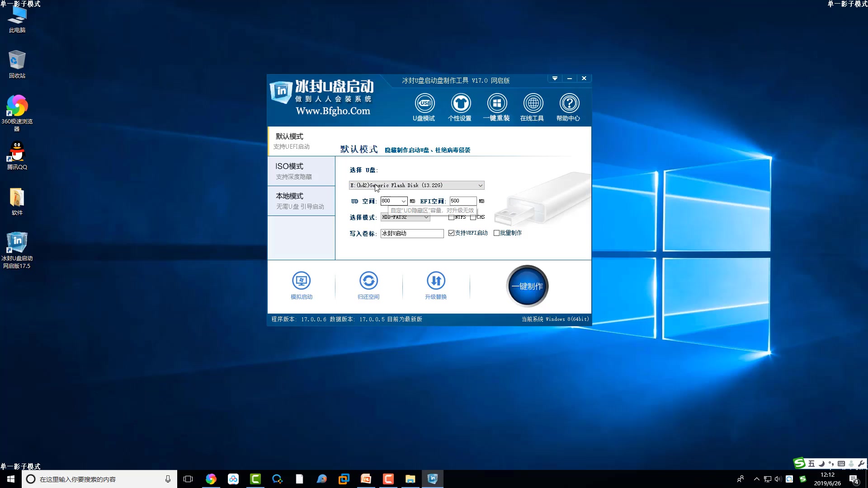
Task: Open the title bar dropdown menu arrow
Action: (x=555, y=79)
